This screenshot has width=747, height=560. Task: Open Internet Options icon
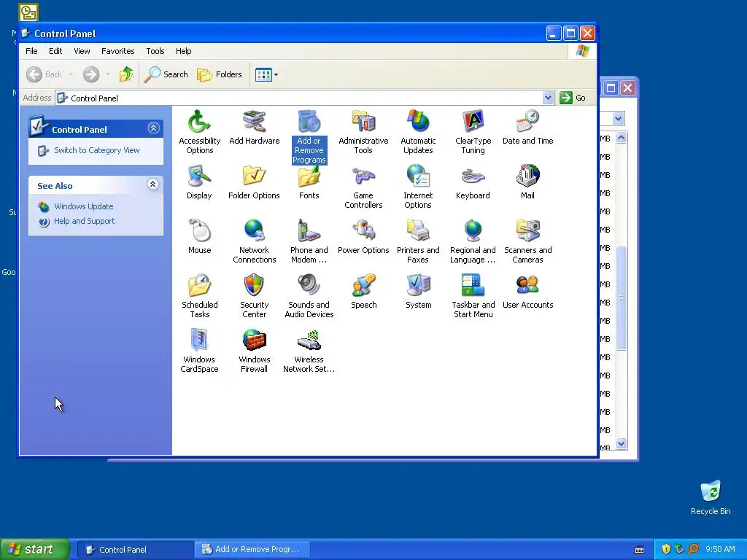point(418,186)
